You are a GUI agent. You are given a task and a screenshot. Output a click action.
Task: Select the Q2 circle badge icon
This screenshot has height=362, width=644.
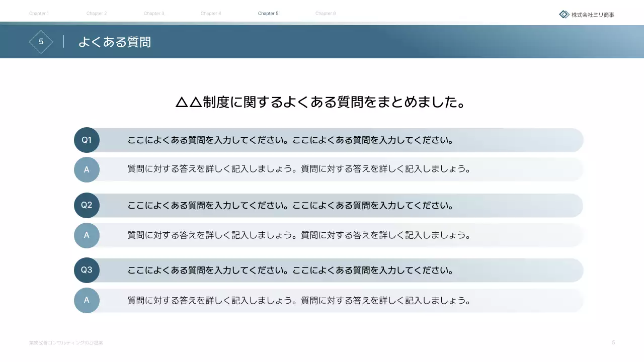pos(87,205)
